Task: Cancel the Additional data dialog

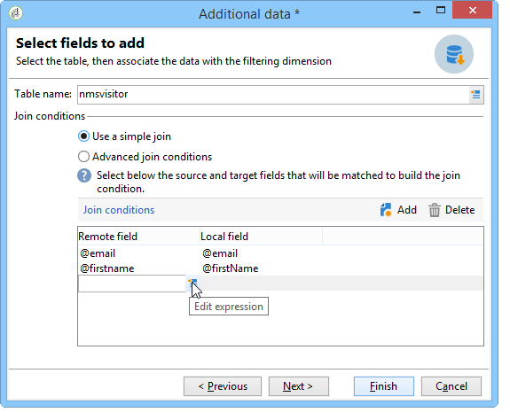Action: 451,386
